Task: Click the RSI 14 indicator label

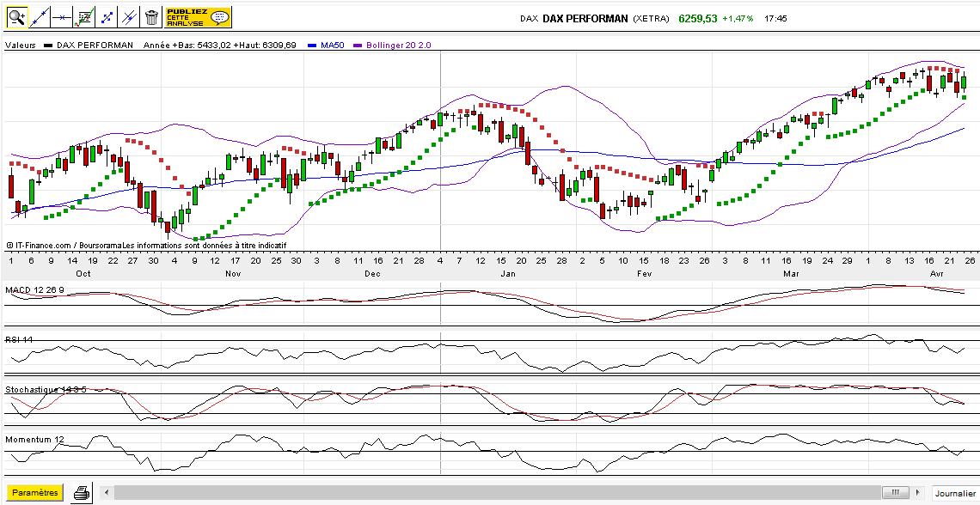Action: point(19,339)
